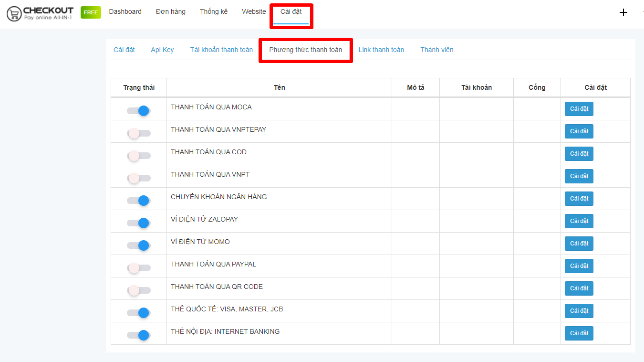Open Thống kê from top menu
644x362 pixels.
(x=214, y=12)
